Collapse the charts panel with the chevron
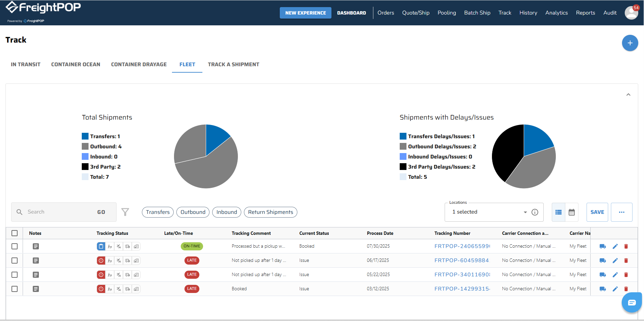 (628, 95)
